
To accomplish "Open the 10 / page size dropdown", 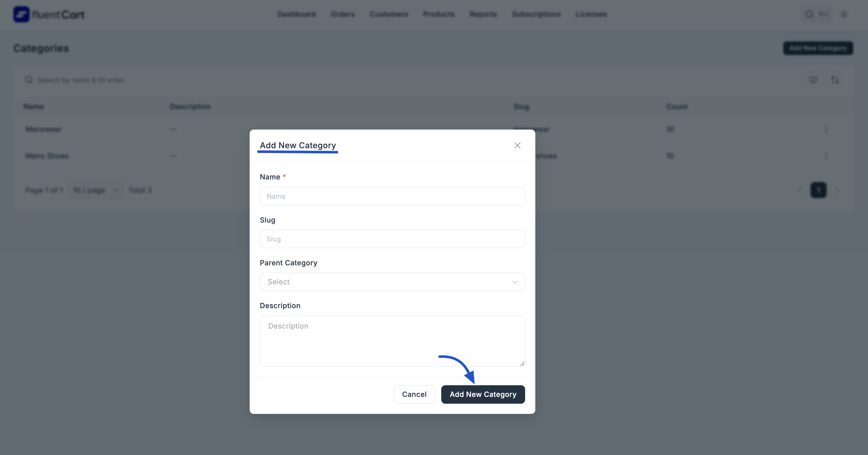I will click(x=95, y=190).
